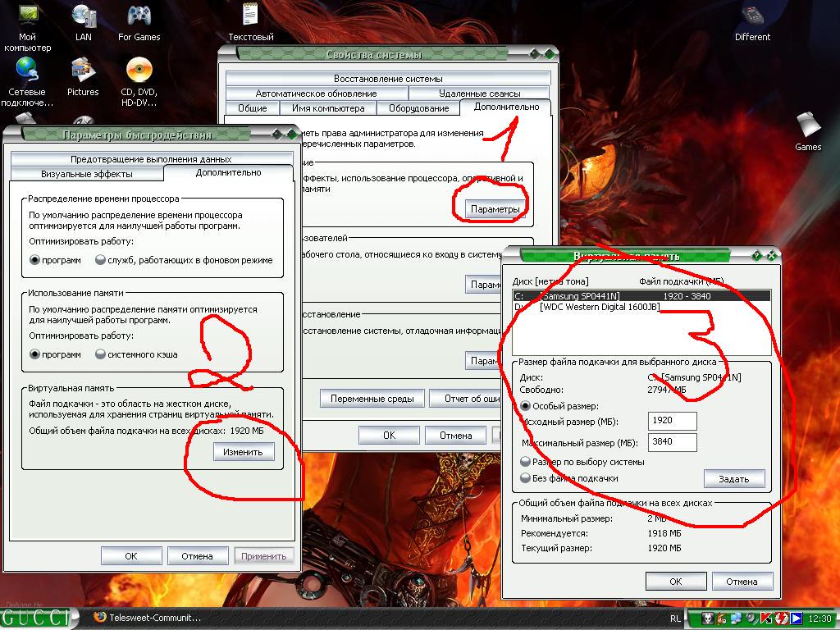
Task: Switch to Визуальные эффекты tab
Action: tap(86, 174)
